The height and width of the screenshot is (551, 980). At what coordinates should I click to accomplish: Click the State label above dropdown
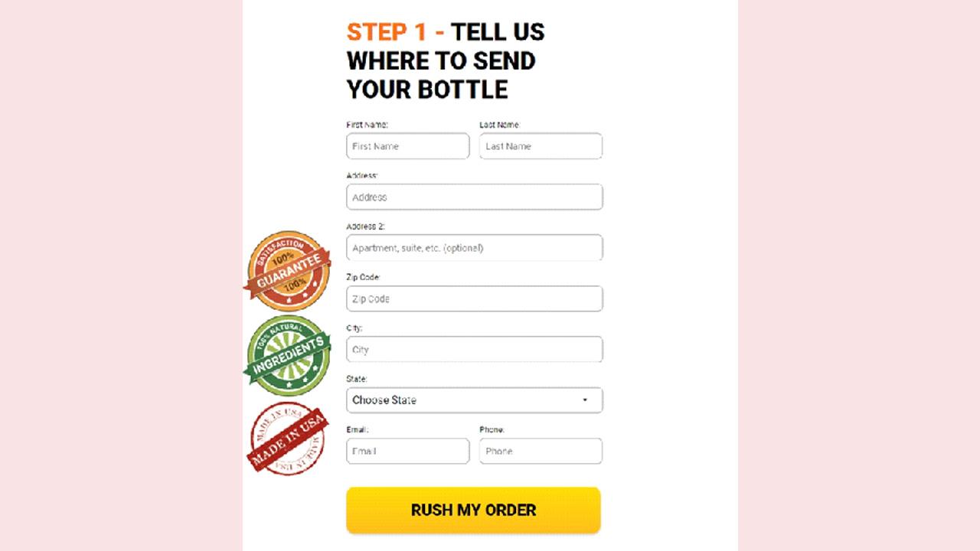[x=358, y=379]
